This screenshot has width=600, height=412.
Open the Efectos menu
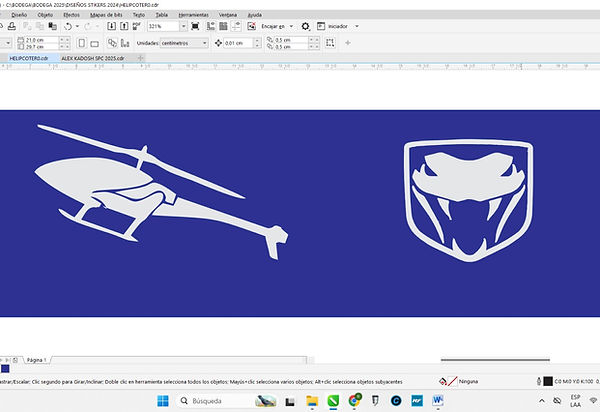tap(72, 15)
